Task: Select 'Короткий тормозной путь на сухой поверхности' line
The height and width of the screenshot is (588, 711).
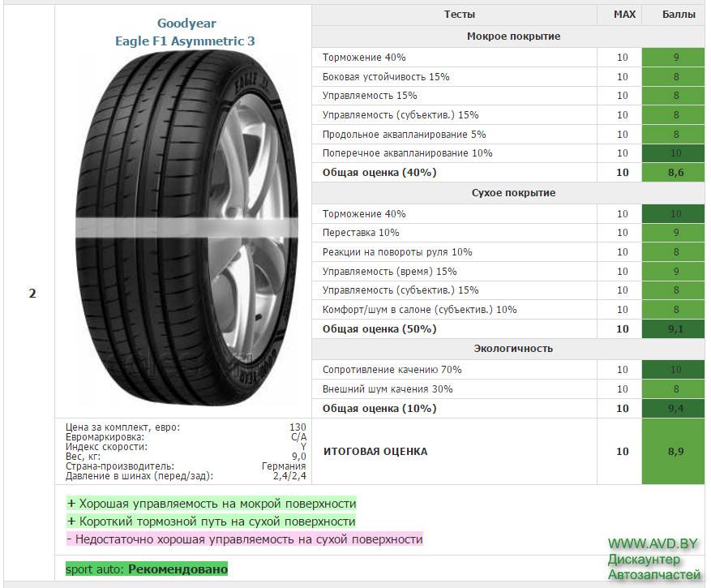Action: coord(211,521)
